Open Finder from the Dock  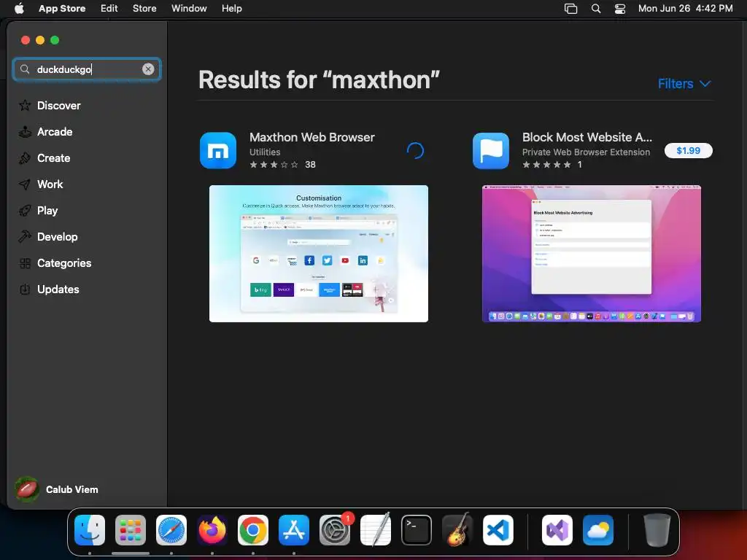pos(90,530)
